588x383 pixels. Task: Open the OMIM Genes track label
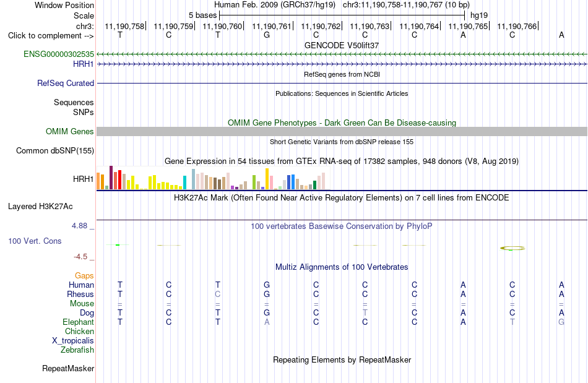coord(69,132)
